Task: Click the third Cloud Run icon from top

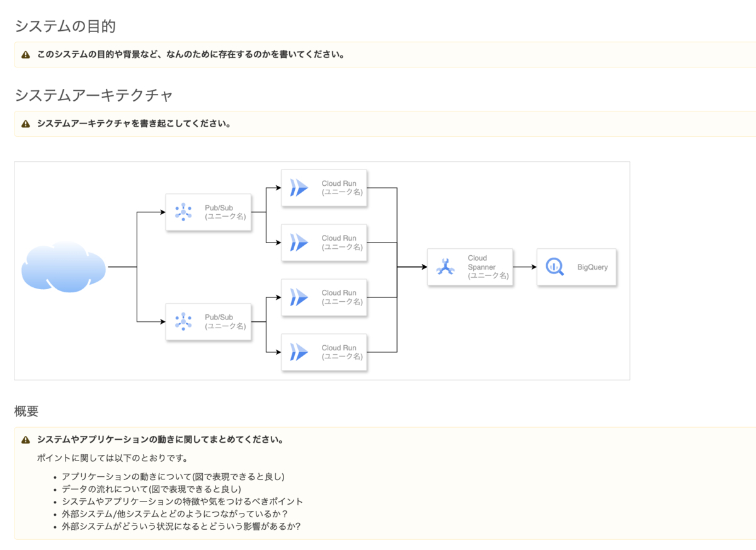Action: [x=299, y=297]
